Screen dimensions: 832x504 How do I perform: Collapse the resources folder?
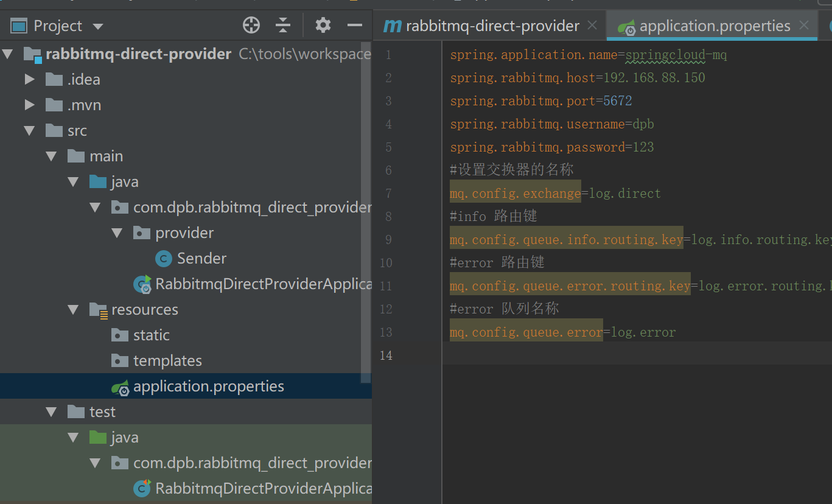(73, 309)
